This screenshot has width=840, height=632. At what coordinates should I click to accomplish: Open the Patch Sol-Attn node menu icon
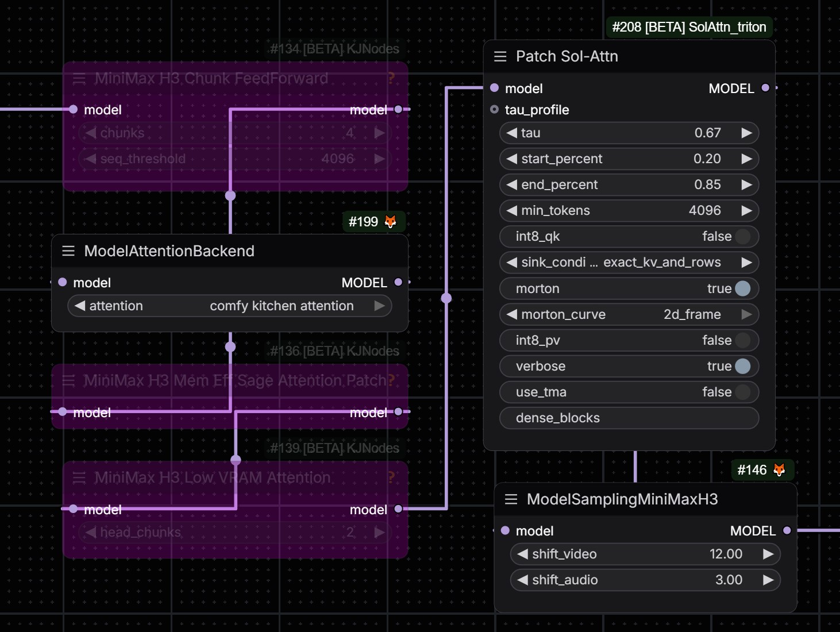click(x=500, y=56)
